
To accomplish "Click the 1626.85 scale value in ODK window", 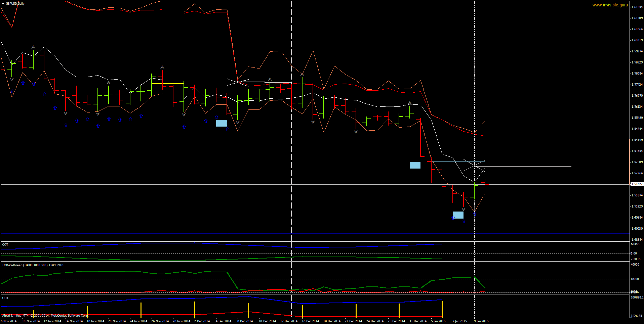I will [x=636, y=316].
